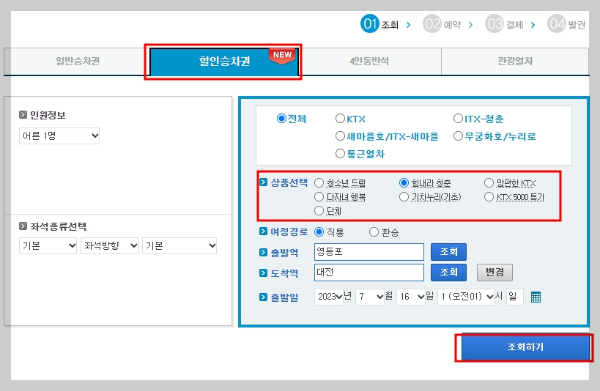Open the hour dropdown showing 1 (오전01)
The width and height of the screenshot is (600, 391).
coord(466,297)
